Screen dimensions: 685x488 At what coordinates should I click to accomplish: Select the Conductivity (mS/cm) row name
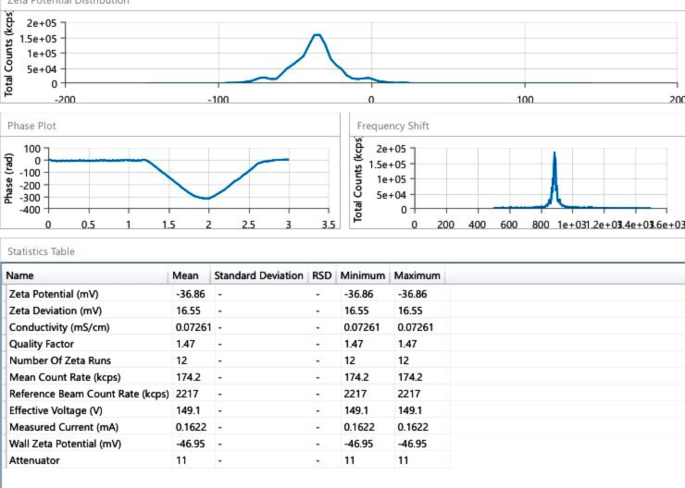(x=59, y=327)
